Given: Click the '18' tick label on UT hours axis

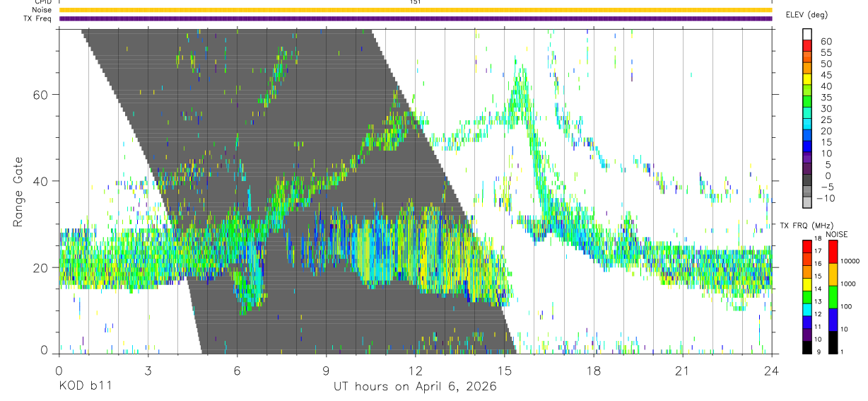Looking at the screenshot, I should [x=594, y=371].
